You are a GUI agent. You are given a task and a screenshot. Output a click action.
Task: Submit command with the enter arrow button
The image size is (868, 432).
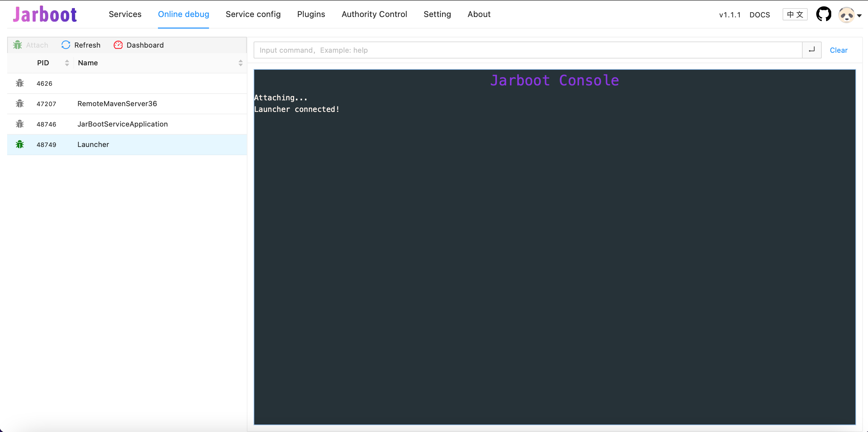(812, 50)
